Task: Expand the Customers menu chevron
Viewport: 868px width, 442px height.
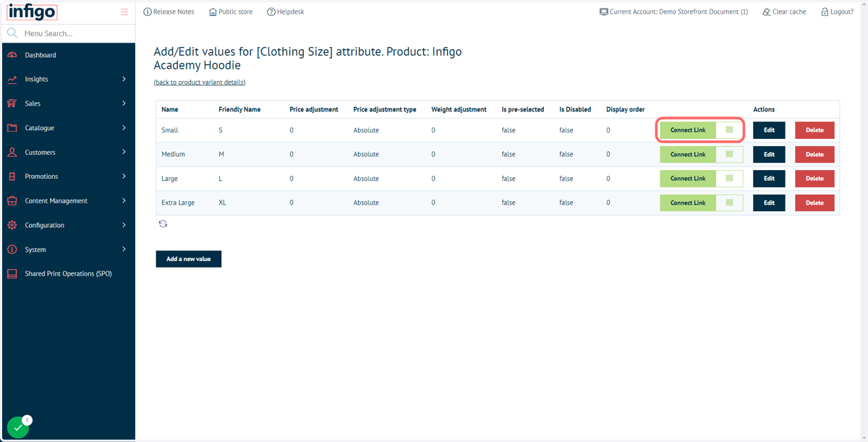Action: point(124,153)
